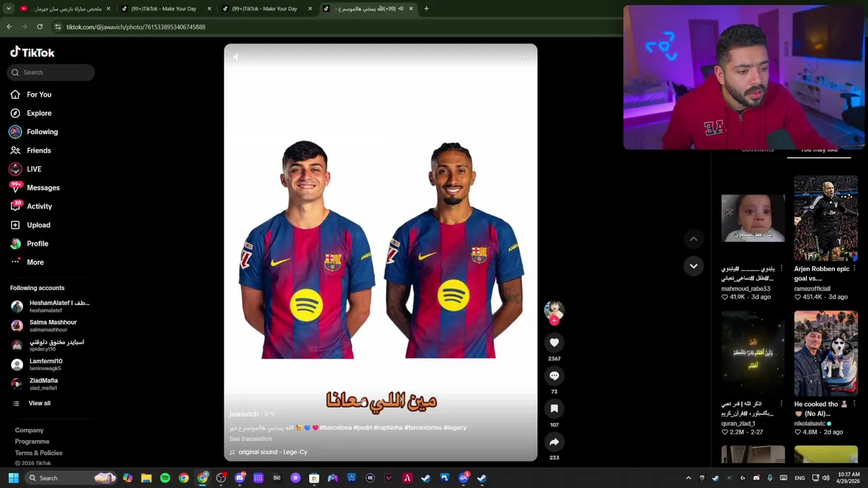Toggle the system volume tray icon

click(825, 478)
